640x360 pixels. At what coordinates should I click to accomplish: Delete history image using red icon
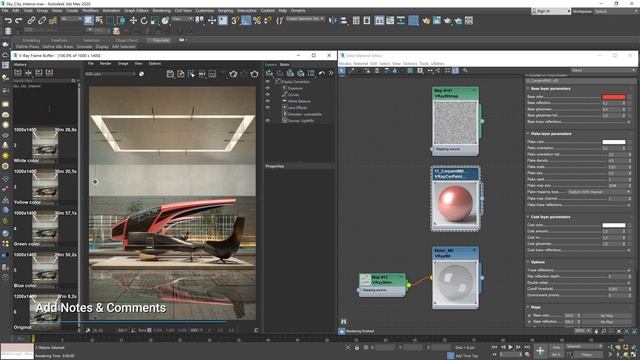point(49,72)
